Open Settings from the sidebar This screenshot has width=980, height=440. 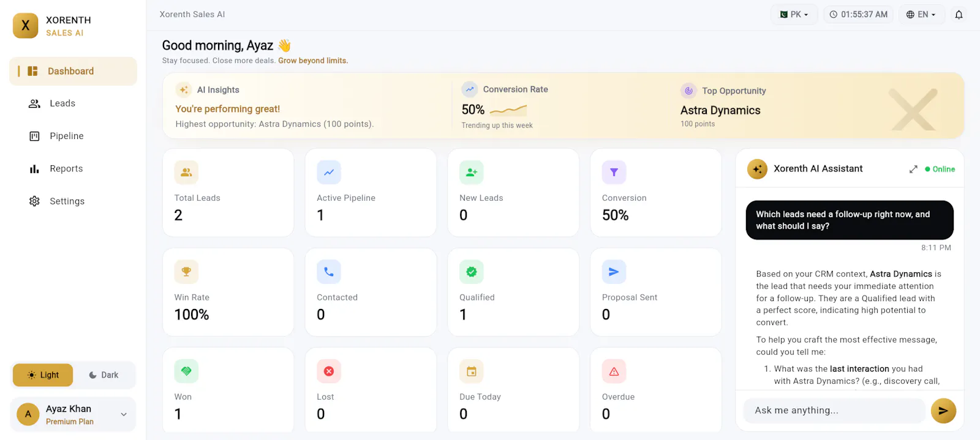click(73, 201)
